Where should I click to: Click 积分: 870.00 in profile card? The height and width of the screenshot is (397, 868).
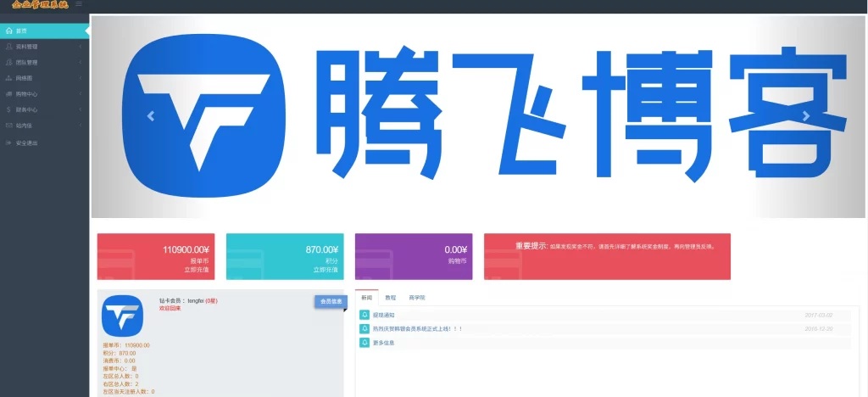click(x=119, y=353)
